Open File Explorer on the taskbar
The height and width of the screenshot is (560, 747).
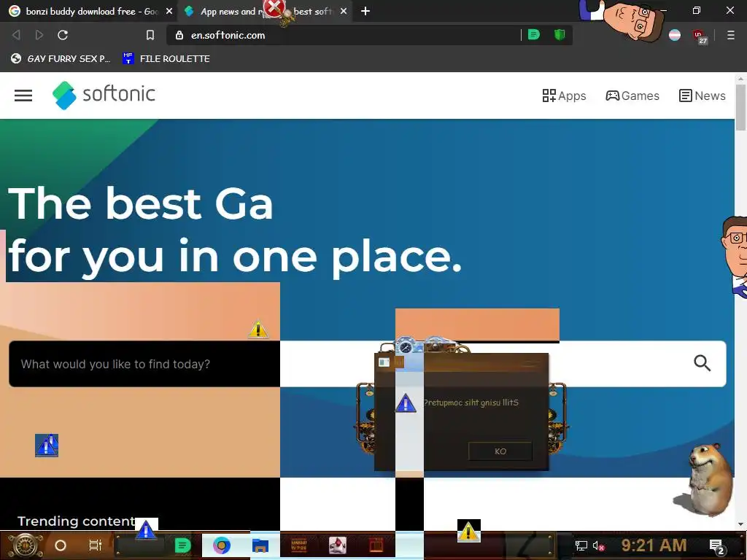260,545
